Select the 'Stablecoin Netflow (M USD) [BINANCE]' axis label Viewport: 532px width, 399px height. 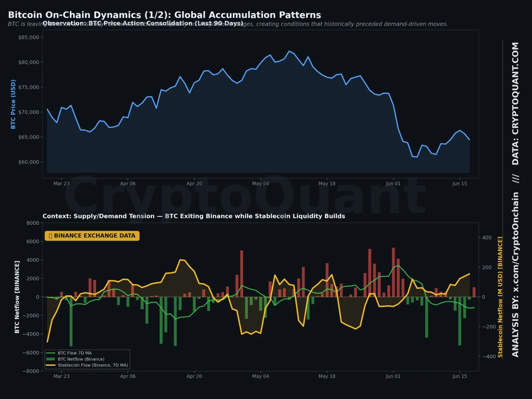tap(500, 297)
